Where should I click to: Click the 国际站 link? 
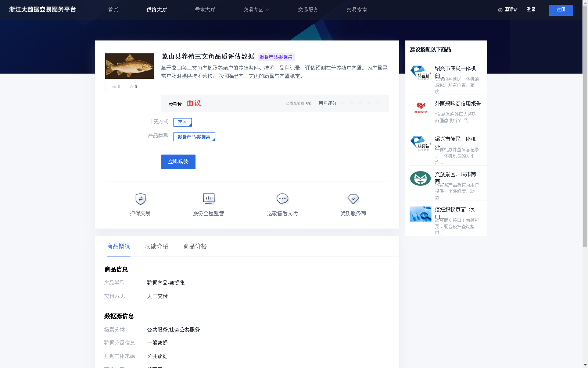[x=511, y=10]
